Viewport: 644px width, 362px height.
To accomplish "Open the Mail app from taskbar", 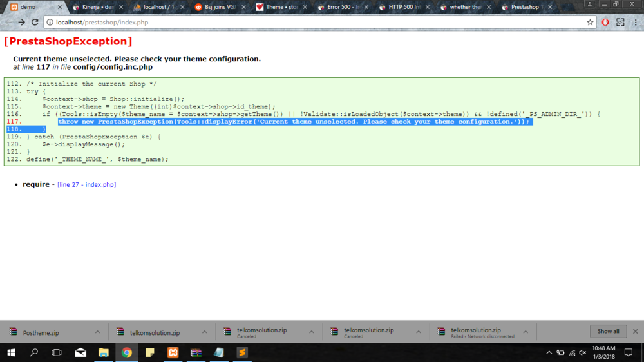I will pyautogui.click(x=80, y=352).
